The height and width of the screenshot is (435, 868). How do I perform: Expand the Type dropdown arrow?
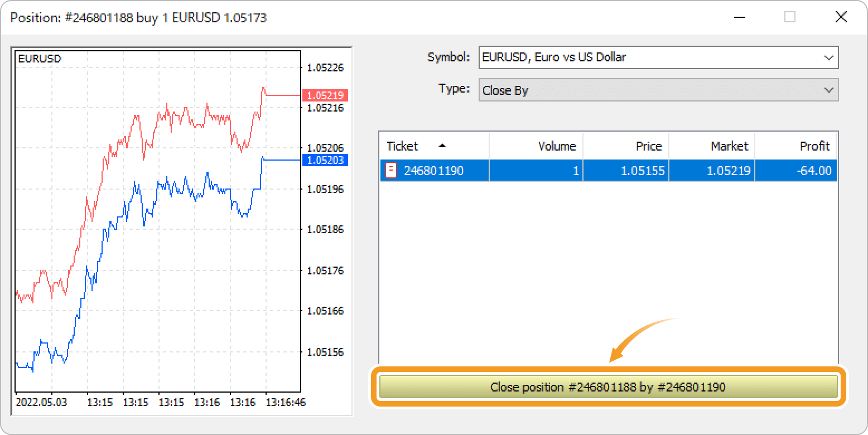click(x=828, y=90)
